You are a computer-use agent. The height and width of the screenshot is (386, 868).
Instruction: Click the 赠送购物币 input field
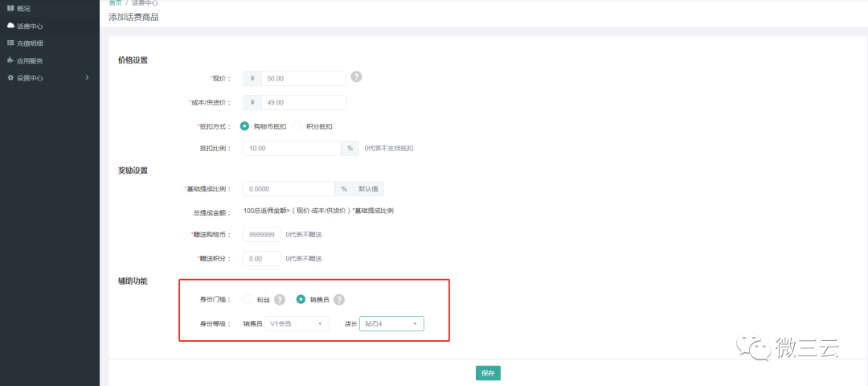coord(262,235)
